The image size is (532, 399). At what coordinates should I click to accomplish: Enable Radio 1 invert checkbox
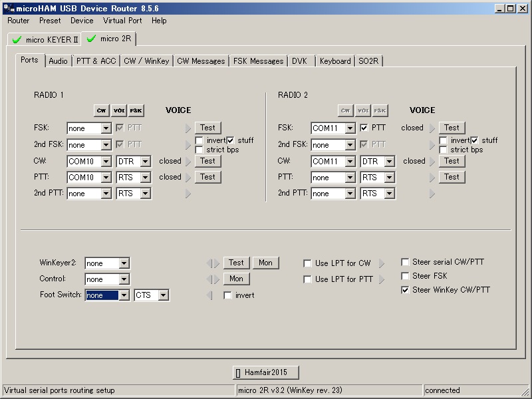[x=199, y=140]
